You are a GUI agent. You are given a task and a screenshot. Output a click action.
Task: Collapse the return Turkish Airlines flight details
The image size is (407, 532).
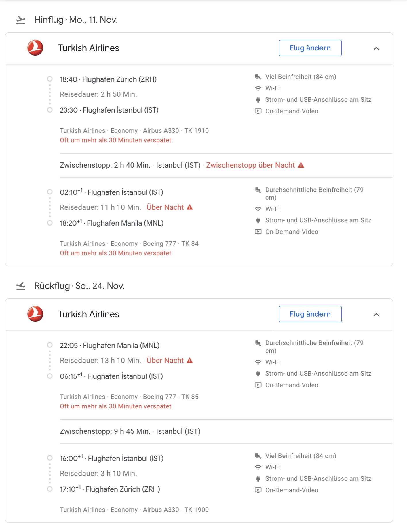[376, 315]
